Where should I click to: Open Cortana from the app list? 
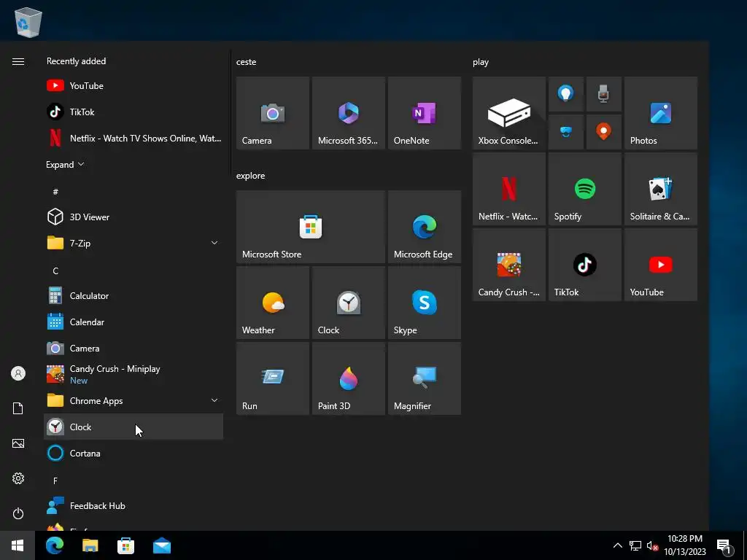133,453
